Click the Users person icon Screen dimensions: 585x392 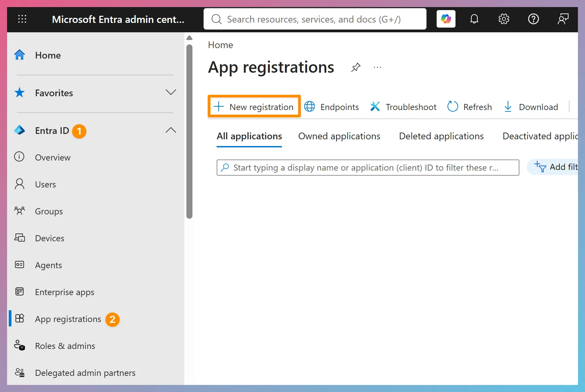20,184
